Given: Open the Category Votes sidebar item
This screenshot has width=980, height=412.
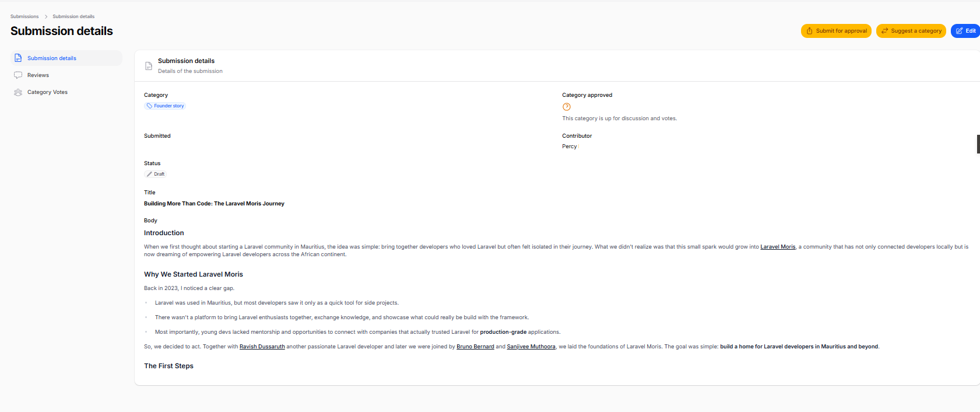Looking at the screenshot, I should [66, 92].
